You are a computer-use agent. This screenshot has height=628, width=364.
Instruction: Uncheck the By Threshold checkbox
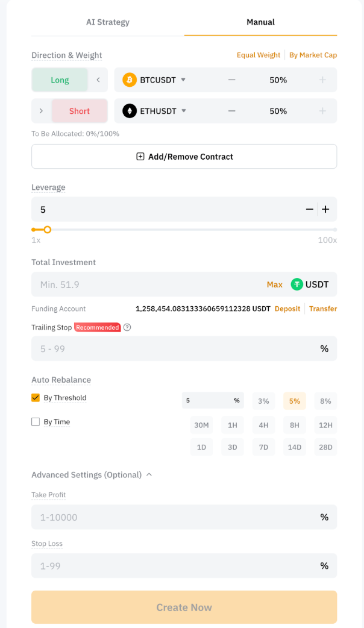point(36,398)
